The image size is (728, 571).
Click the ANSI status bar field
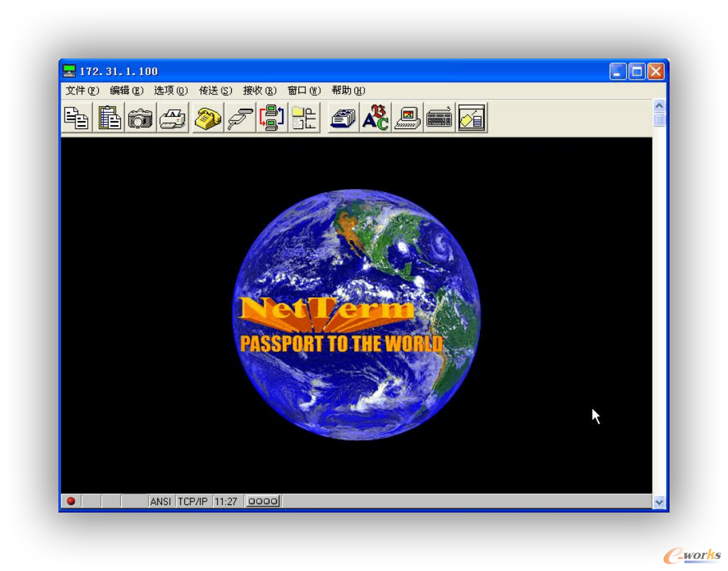160,502
